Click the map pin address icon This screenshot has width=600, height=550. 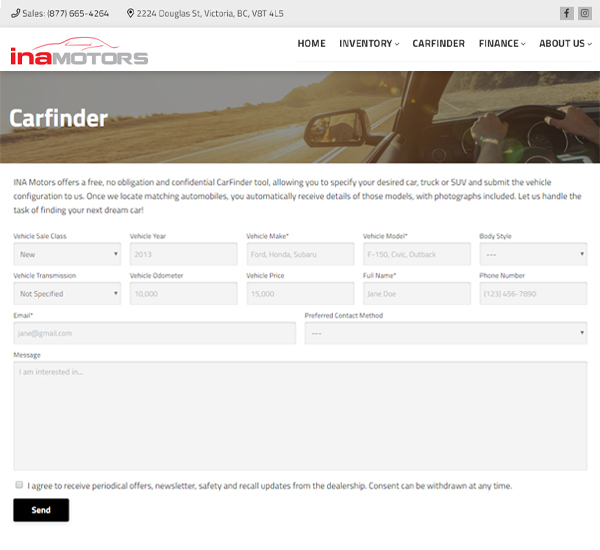130,13
